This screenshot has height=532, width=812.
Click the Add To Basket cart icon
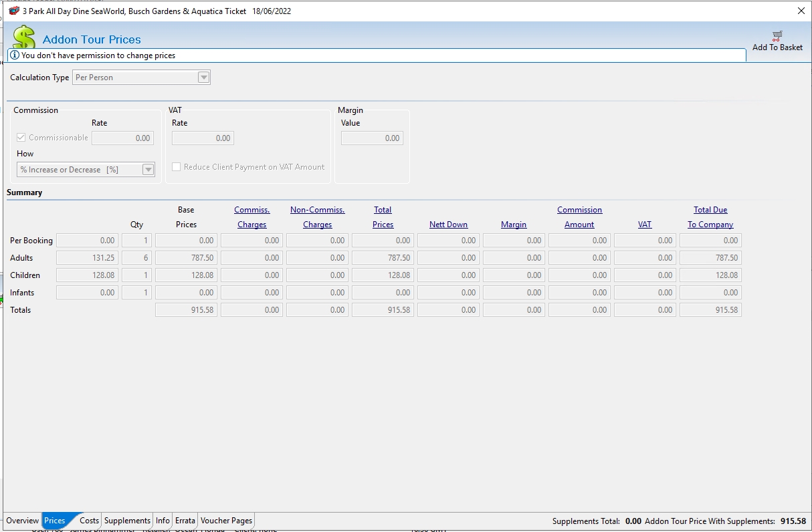777,35
